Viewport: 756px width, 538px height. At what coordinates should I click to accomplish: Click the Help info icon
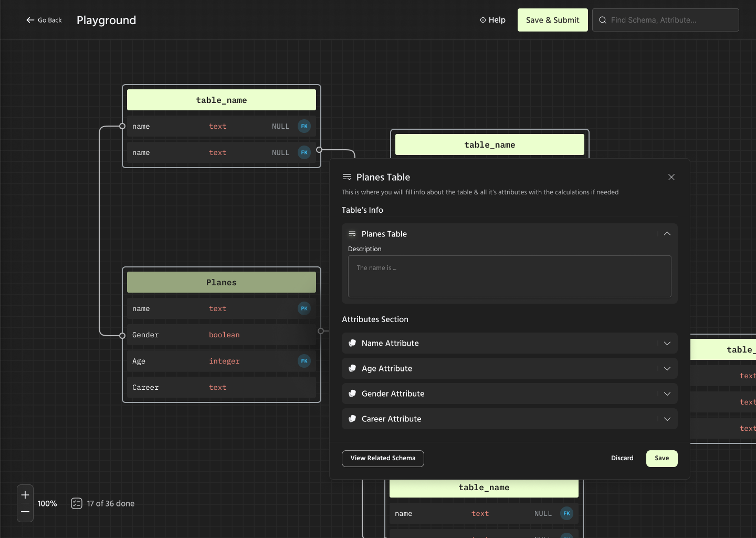click(x=483, y=20)
